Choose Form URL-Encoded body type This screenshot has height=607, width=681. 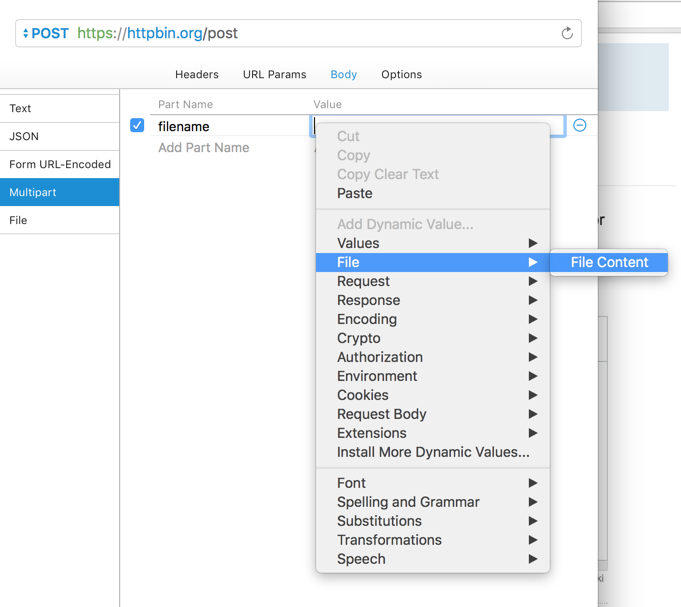tap(59, 164)
